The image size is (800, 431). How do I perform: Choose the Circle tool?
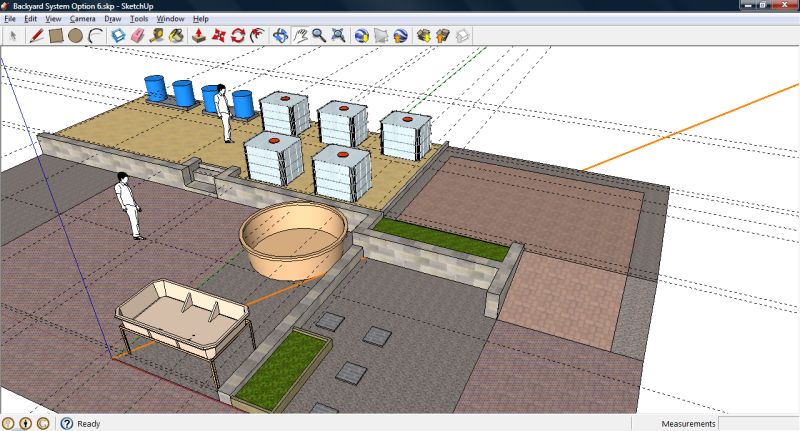pos(75,36)
